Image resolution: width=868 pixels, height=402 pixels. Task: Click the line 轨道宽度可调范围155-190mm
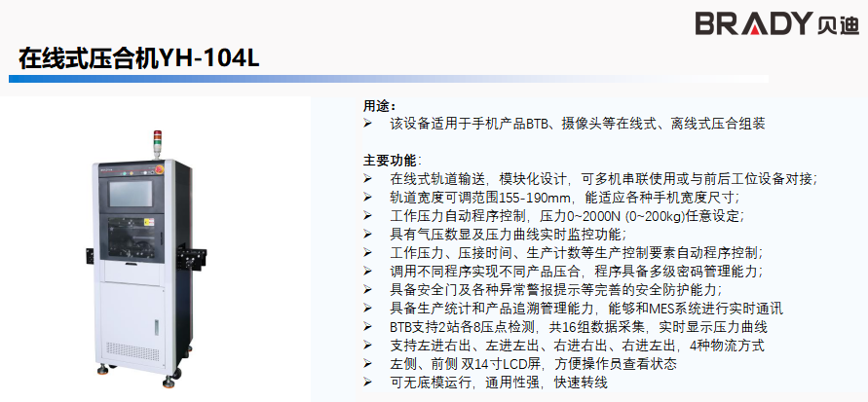pos(565,198)
